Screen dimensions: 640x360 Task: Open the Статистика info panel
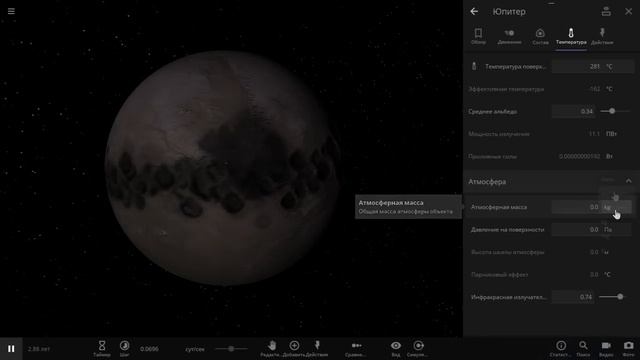(561, 349)
